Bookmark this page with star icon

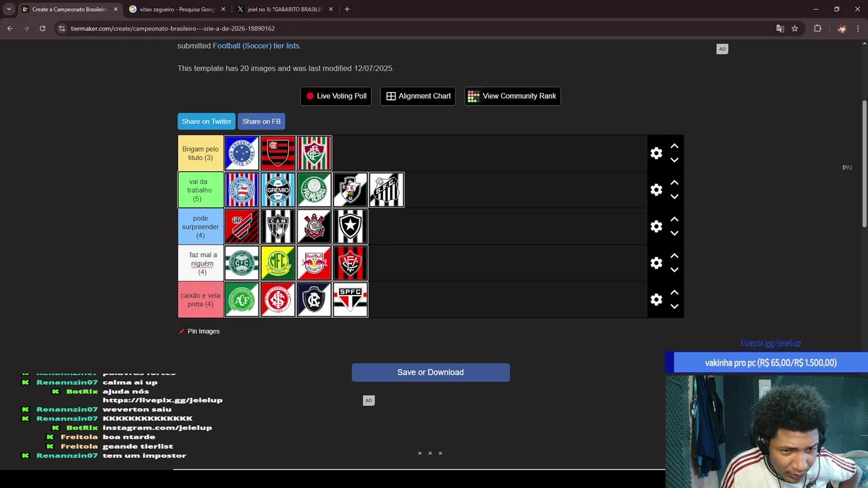[795, 28]
